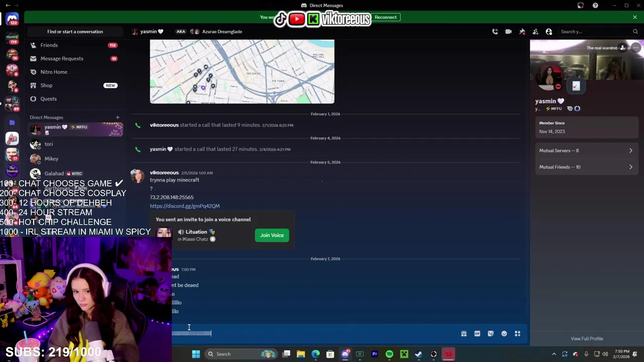
Task: Start a video call
Action: point(509,32)
